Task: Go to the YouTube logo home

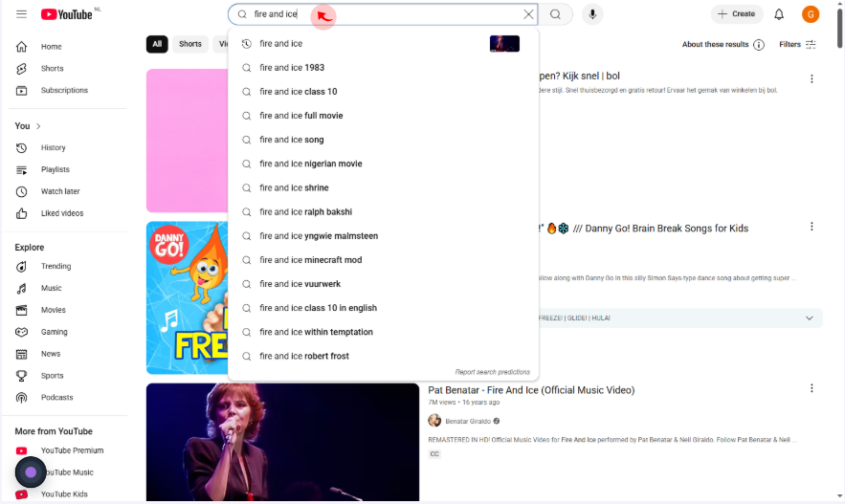Action: (67, 14)
